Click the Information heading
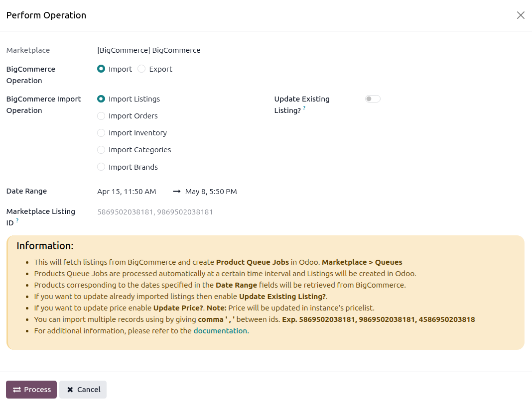Viewport: 532px width, 407px height. [45, 246]
